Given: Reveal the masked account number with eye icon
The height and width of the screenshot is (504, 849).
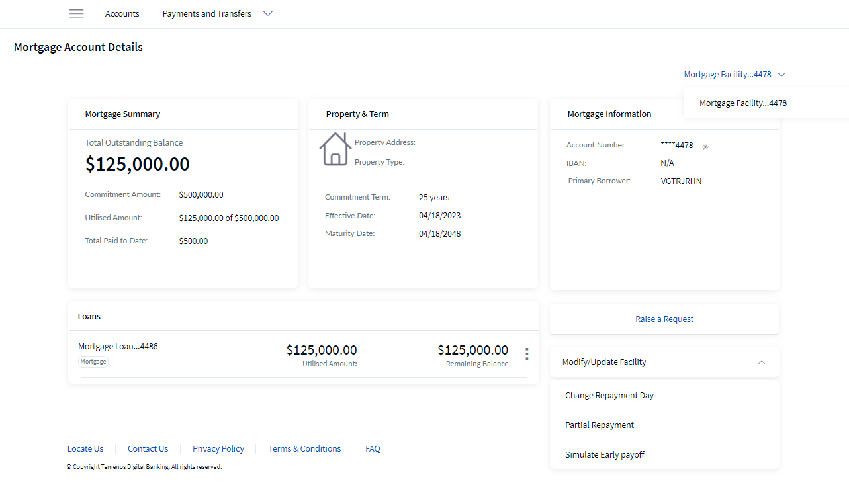Looking at the screenshot, I should tap(705, 147).
